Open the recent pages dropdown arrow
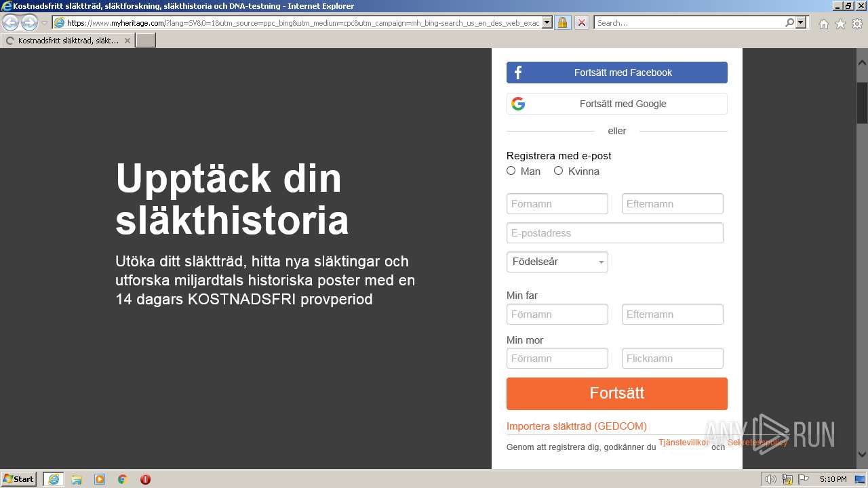Image resolution: width=868 pixels, height=488 pixels. click(x=45, y=23)
